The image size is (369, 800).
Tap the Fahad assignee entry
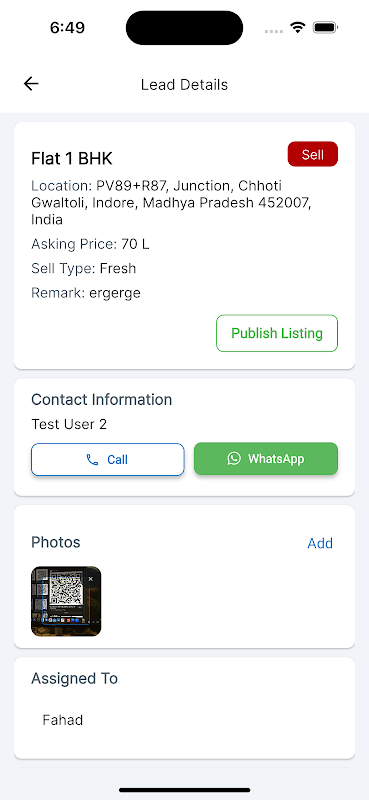[x=63, y=720]
